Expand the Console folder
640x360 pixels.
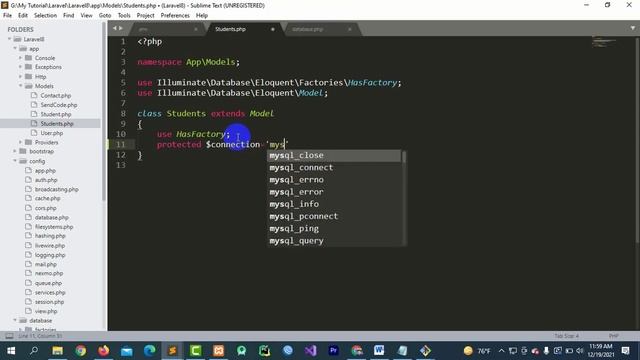20,58
